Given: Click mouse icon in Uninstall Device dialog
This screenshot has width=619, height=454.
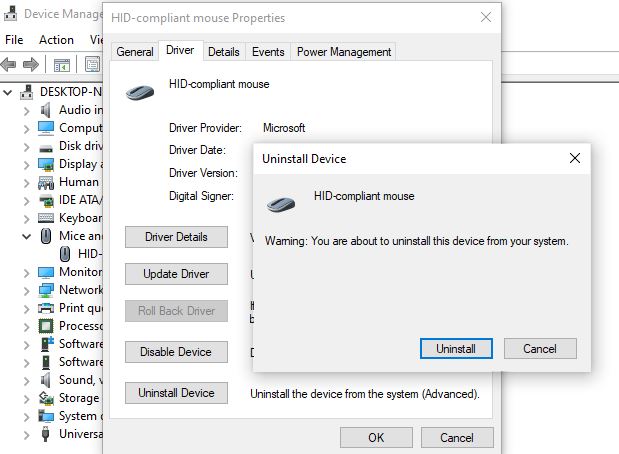Looking at the screenshot, I should tap(281, 204).
